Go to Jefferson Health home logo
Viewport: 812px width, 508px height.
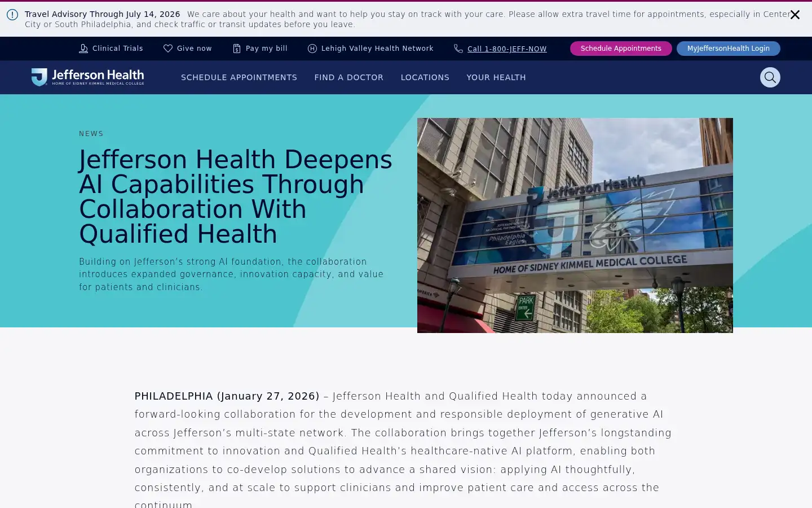(87, 77)
